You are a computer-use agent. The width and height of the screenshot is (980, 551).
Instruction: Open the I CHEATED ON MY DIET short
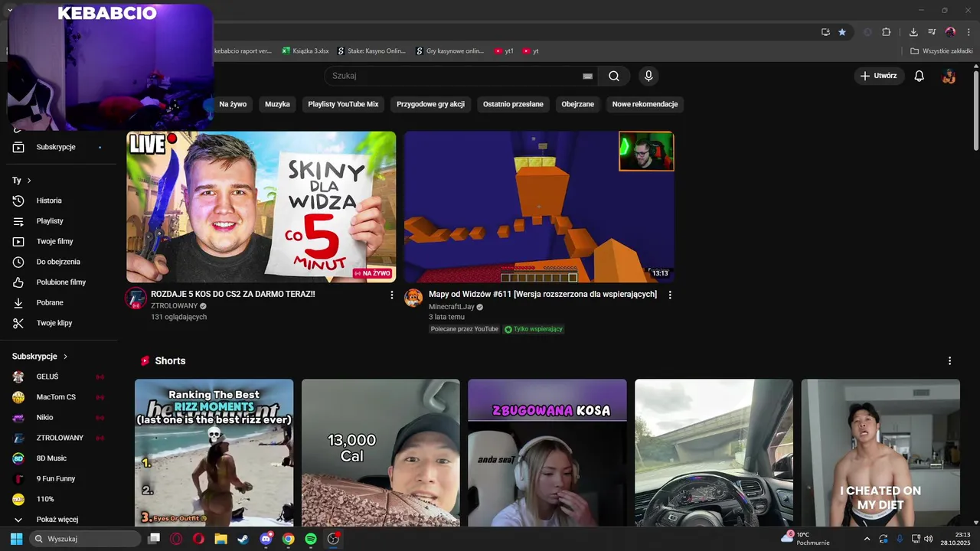click(880, 453)
